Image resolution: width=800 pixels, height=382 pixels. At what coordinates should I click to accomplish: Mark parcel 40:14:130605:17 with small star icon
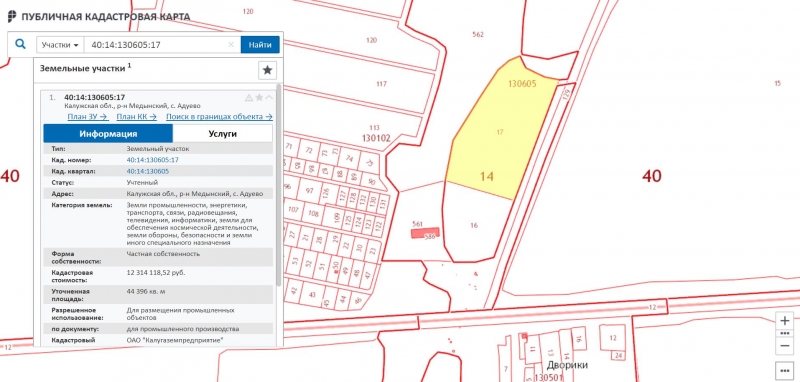point(259,97)
